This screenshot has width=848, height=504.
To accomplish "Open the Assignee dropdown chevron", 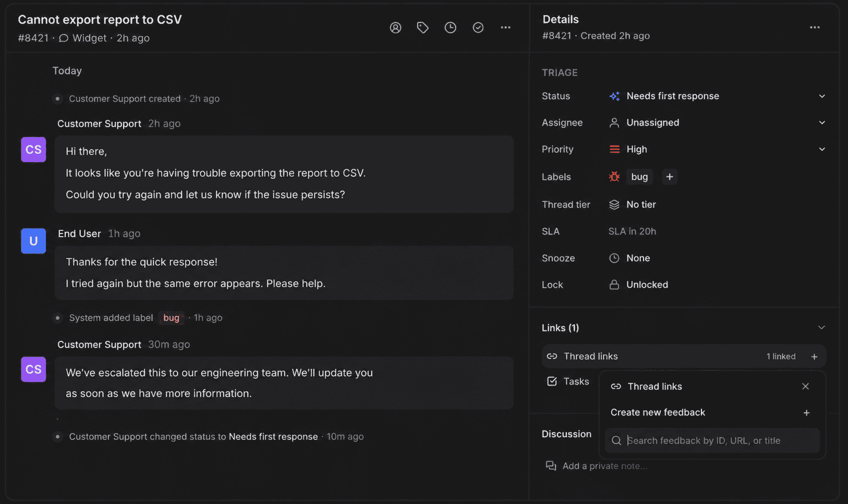I will [822, 122].
